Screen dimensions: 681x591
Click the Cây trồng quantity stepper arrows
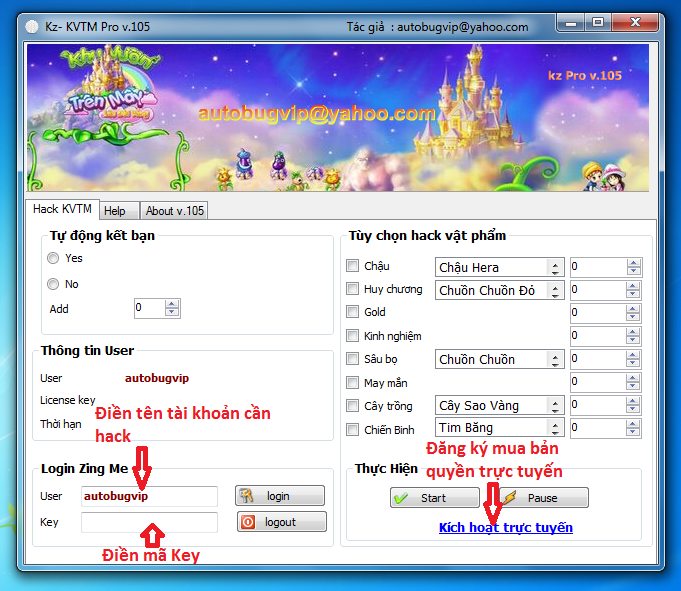(633, 405)
